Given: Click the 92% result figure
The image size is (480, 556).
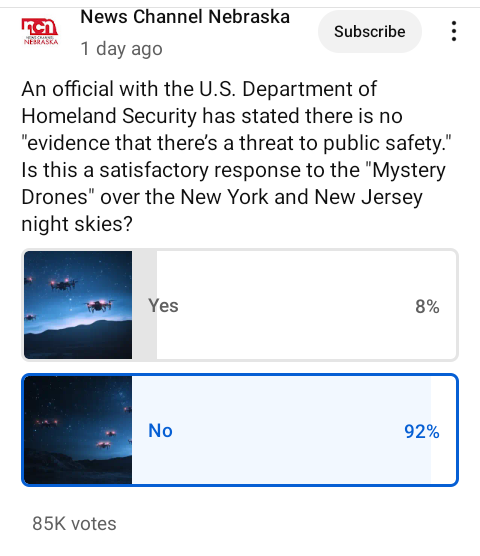Looking at the screenshot, I should click(x=422, y=432).
